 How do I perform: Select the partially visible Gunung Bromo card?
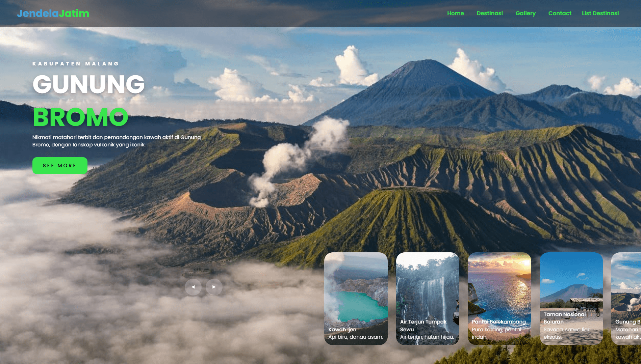click(x=626, y=299)
